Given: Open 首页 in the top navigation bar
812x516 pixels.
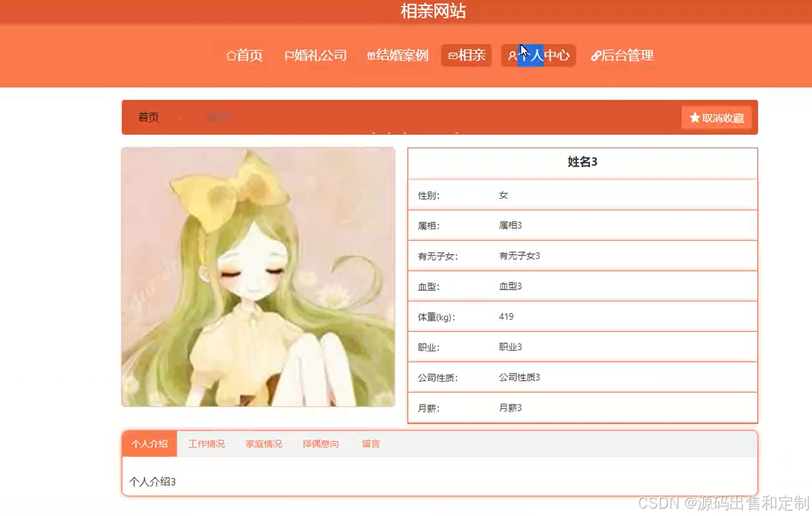Looking at the screenshot, I should click(x=245, y=55).
